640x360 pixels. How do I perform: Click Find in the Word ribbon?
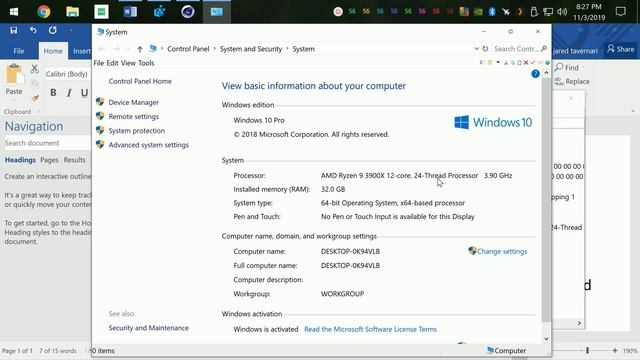(567, 67)
